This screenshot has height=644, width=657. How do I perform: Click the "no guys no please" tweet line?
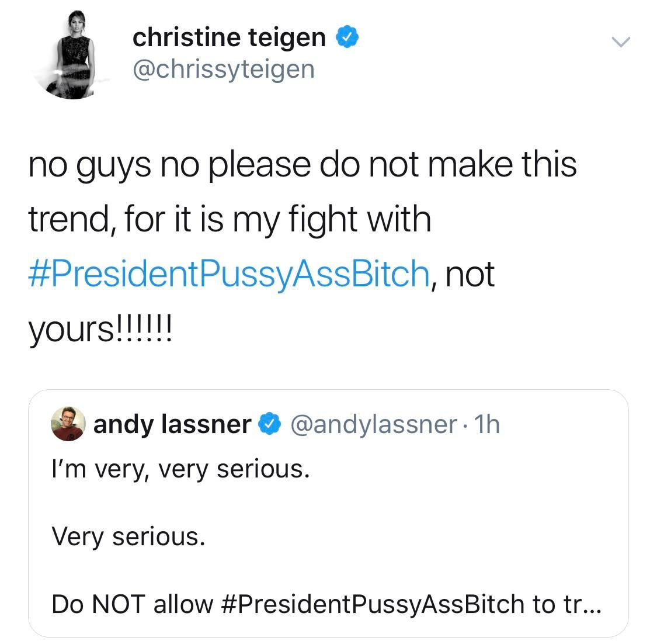click(302, 164)
